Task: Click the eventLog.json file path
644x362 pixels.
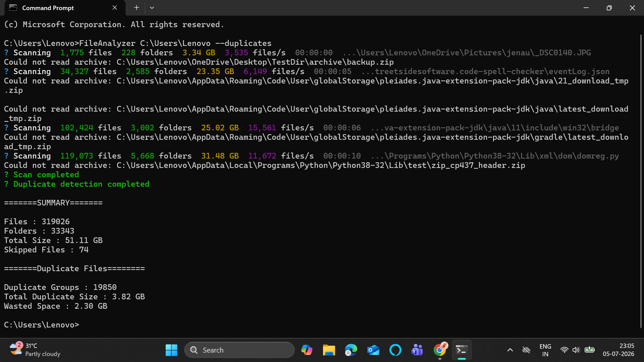Action: point(485,71)
